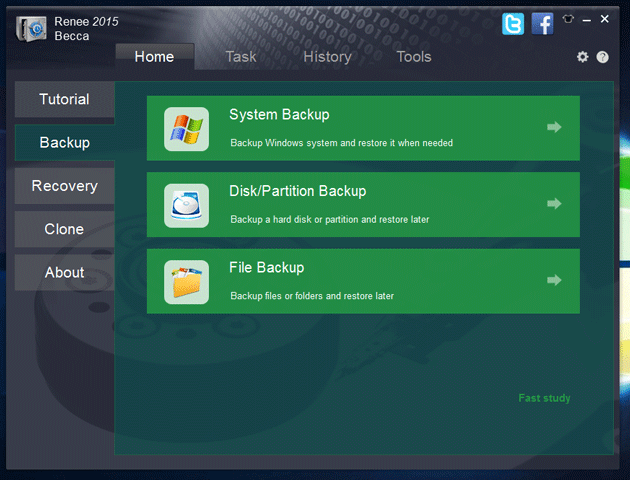Viewport: 630px width, 480px height.
Task: Click the arrow on Disk/Partition Backup row
Action: click(x=554, y=204)
